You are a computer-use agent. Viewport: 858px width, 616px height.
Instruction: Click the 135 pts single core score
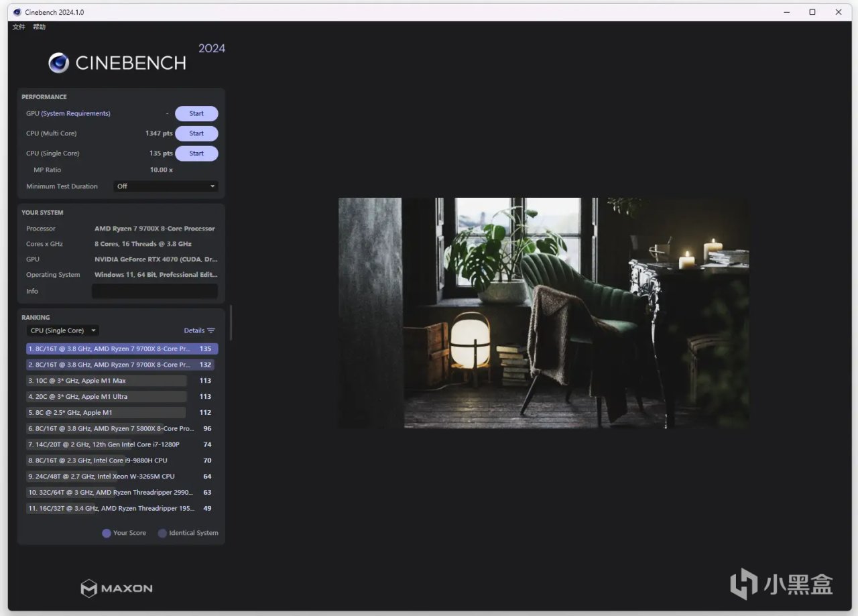point(161,153)
